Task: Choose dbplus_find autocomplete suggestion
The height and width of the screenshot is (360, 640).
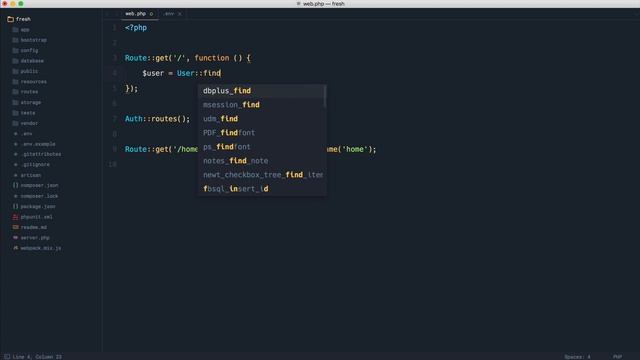Action: point(261,91)
